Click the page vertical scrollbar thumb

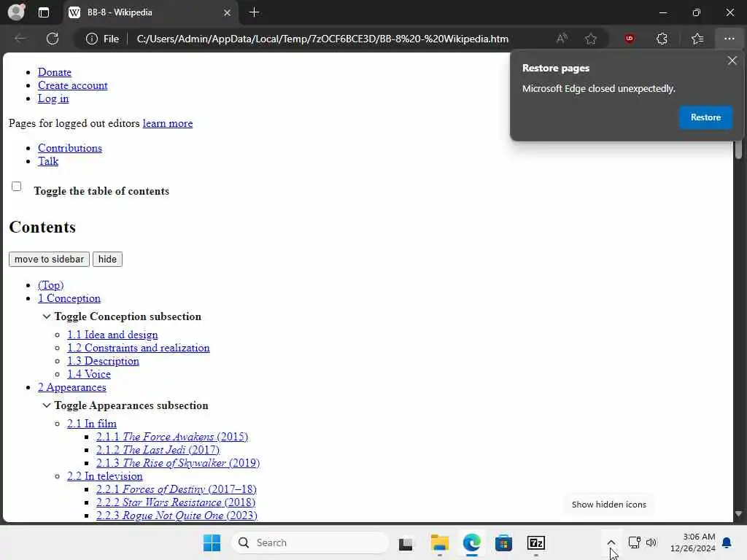click(738, 149)
